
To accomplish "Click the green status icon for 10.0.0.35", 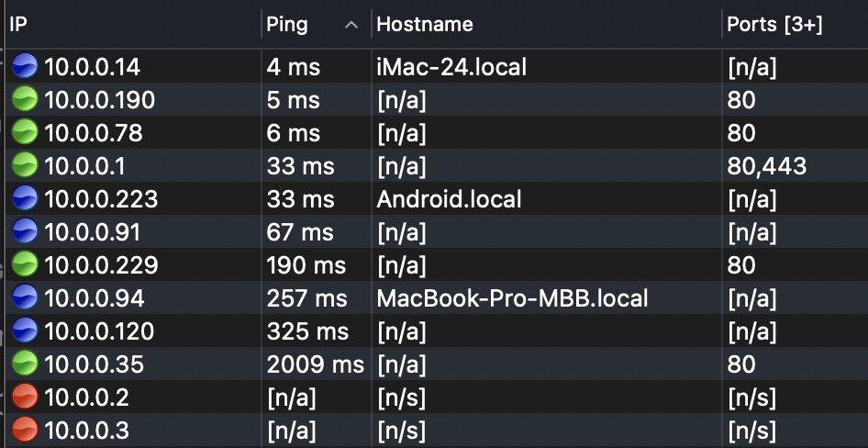I will pyautogui.click(x=26, y=364).
